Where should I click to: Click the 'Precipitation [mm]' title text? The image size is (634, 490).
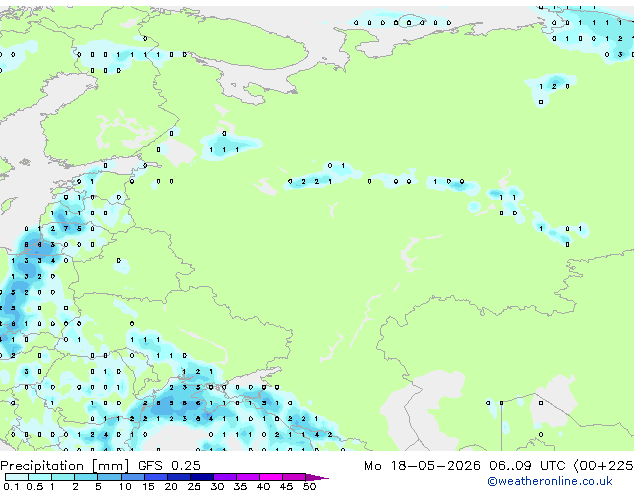click(65, 466)
